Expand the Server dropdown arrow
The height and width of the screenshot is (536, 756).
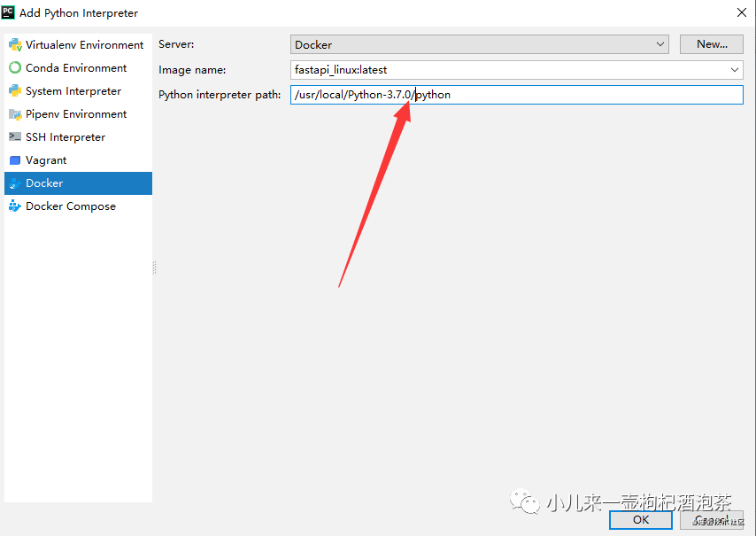point(660,44)
